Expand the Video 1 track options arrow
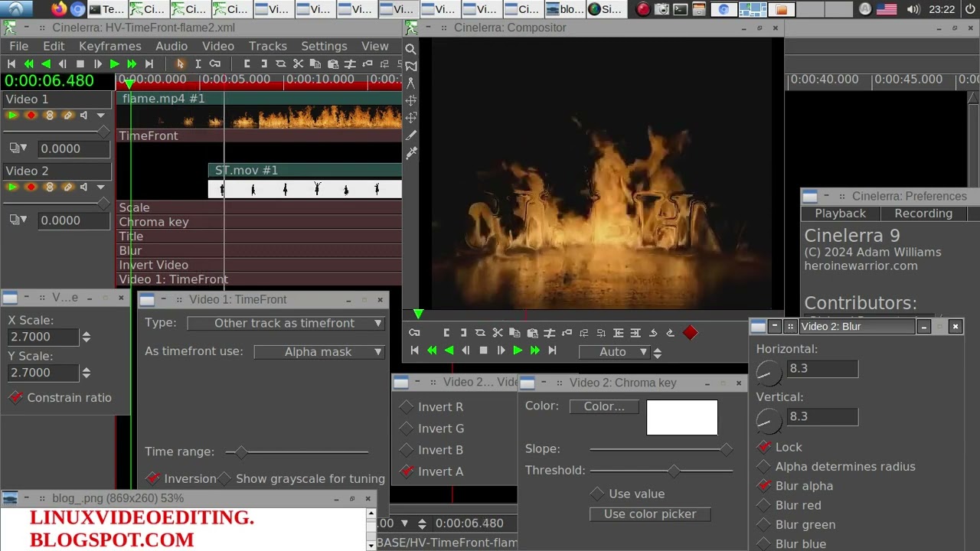 101,116
